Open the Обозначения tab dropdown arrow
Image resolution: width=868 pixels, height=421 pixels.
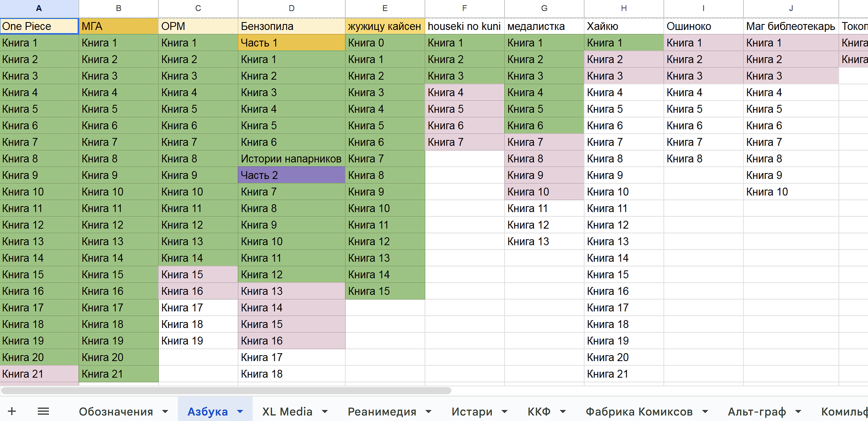(165, 412)
